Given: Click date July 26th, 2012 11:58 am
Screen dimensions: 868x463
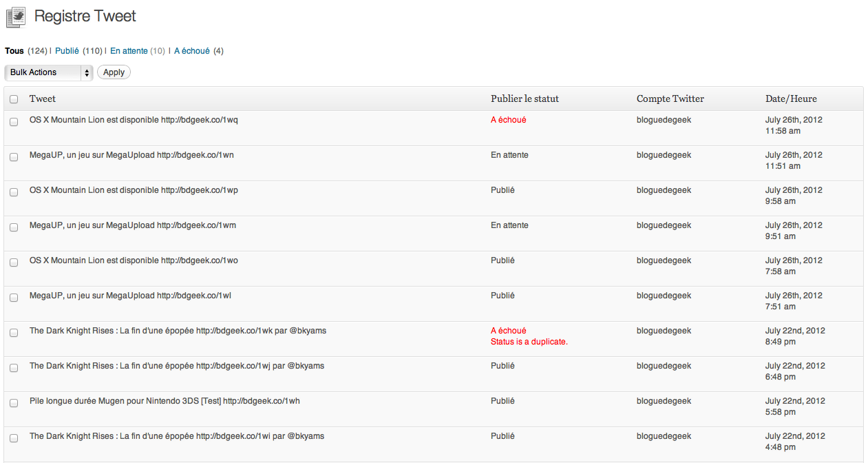Looking at the screenshot, I should tap(794, 125).
